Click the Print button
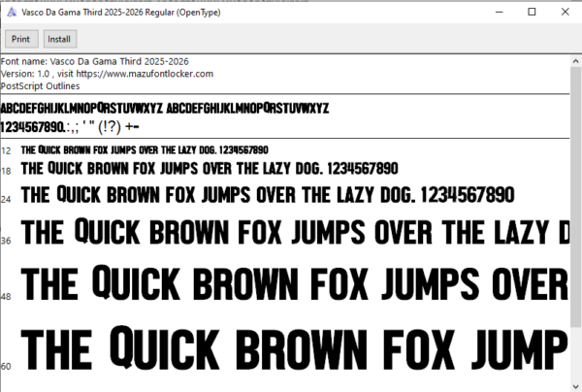 pyautogui.click(x=21, y=39)
